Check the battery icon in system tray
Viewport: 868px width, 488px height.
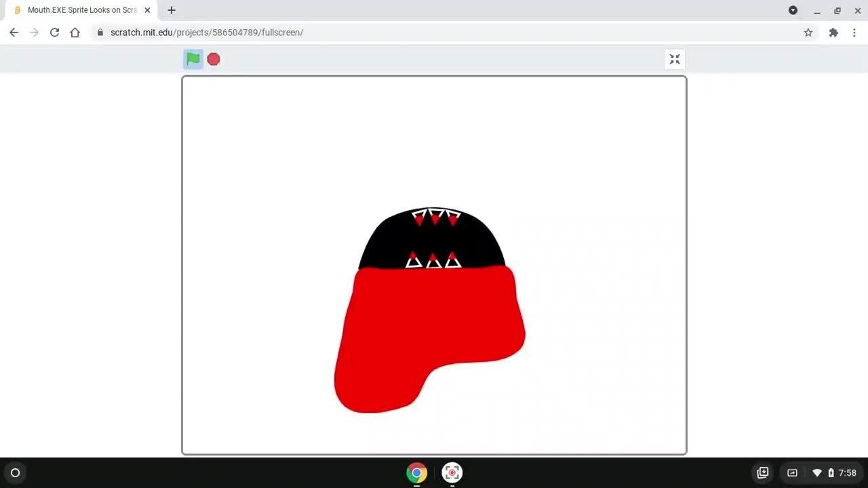point(831,473)
